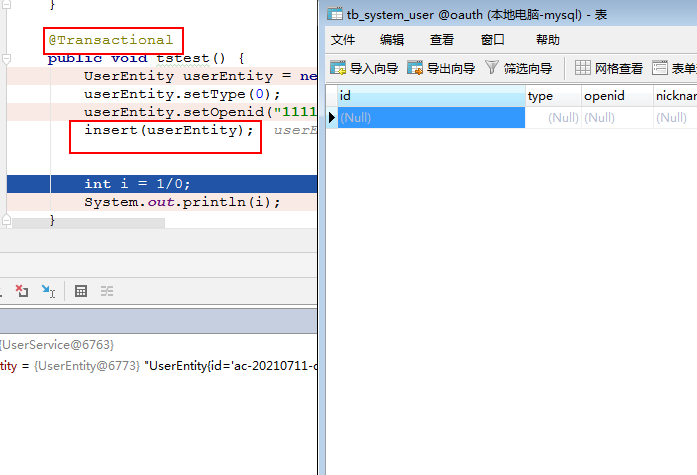The width and height of the screenshot is (697, 475).
Task: Switch to 网格查看 grid view
Action: (609, 68)
